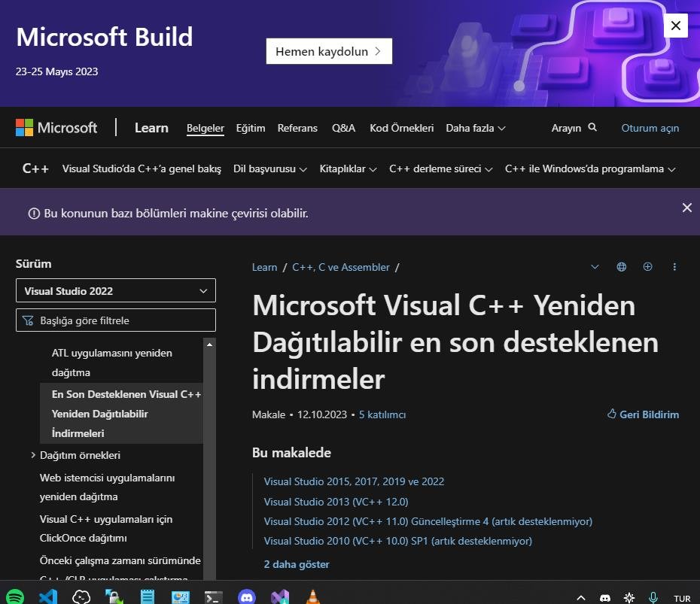
Task: Click the Microsoft logo in the header
Action: tap(56, 127)
